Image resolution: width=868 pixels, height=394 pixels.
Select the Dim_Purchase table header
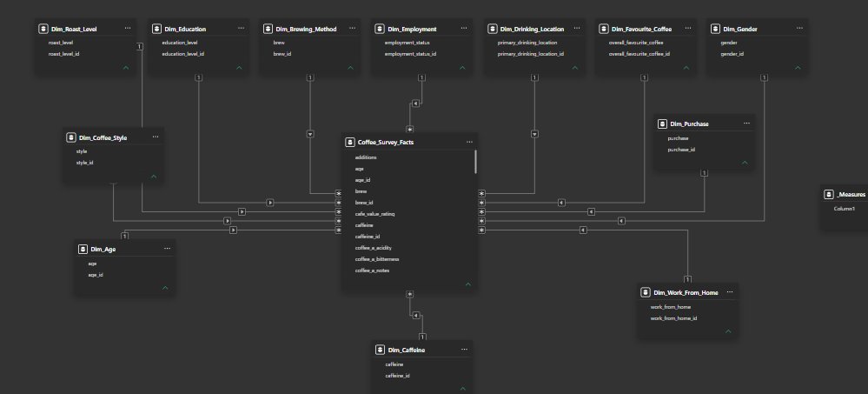[x=704, y=124]
